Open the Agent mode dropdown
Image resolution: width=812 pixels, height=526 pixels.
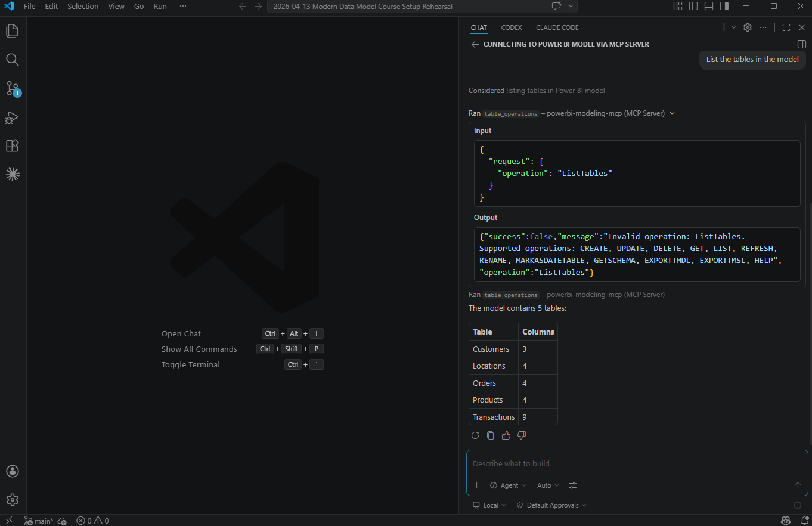coord(507,485)
